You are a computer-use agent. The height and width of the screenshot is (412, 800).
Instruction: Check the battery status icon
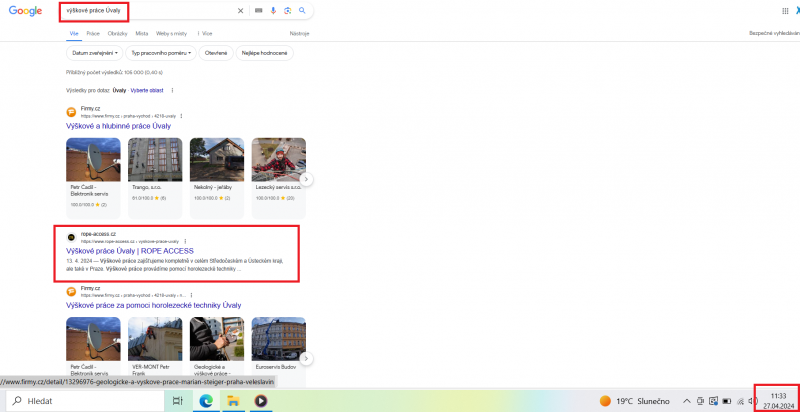coord(727,401)
